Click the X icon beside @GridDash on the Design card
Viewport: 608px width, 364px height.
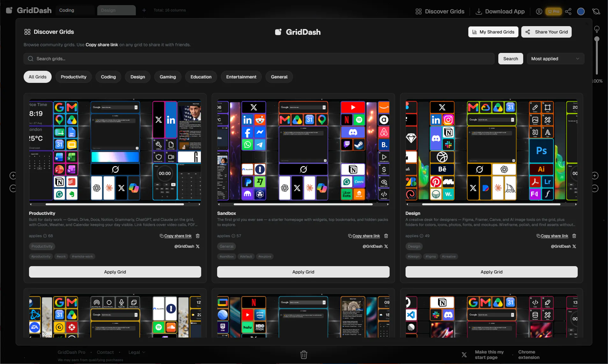[x=574, y=246]
